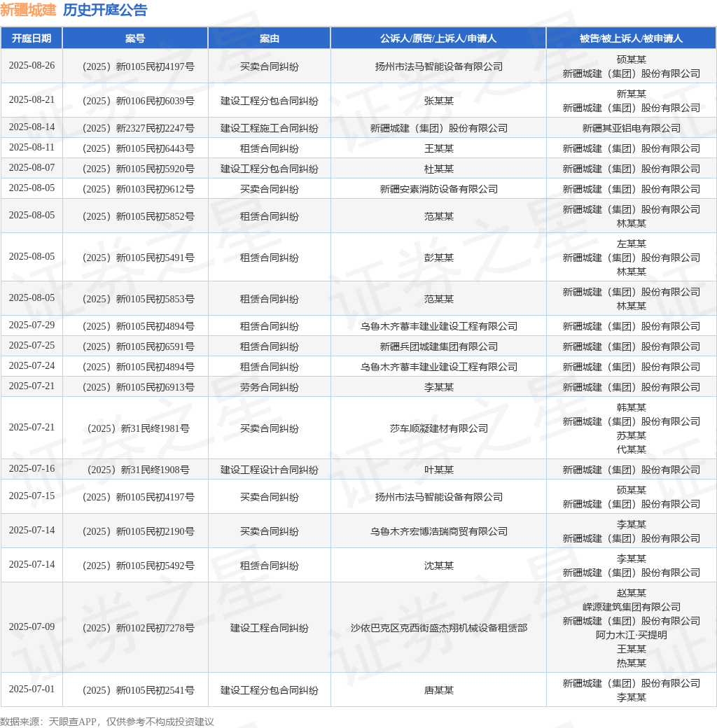Select the 被告/被上诉人/被申请人 column header
This screenshot has width=717, height=728.
click(631, 38)
